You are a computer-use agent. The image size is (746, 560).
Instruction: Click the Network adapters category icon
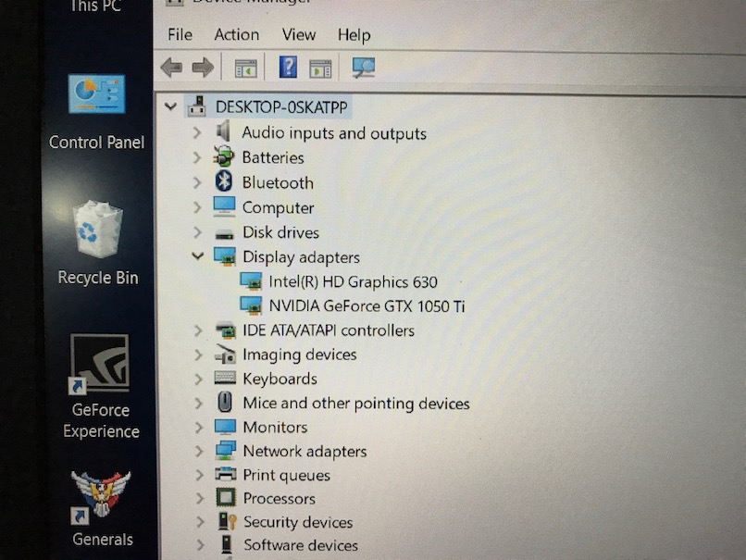click(225, 450)
